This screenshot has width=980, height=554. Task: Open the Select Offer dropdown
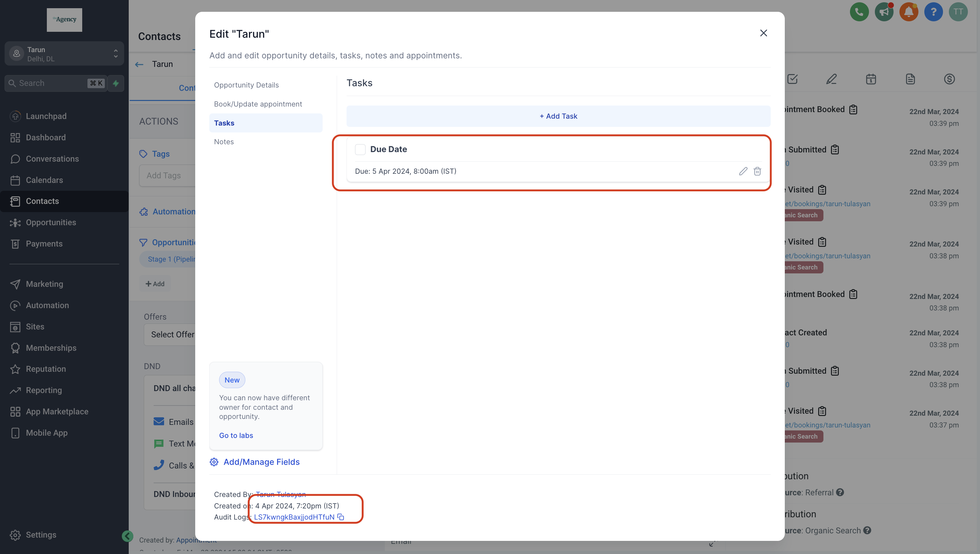point(171,334)
